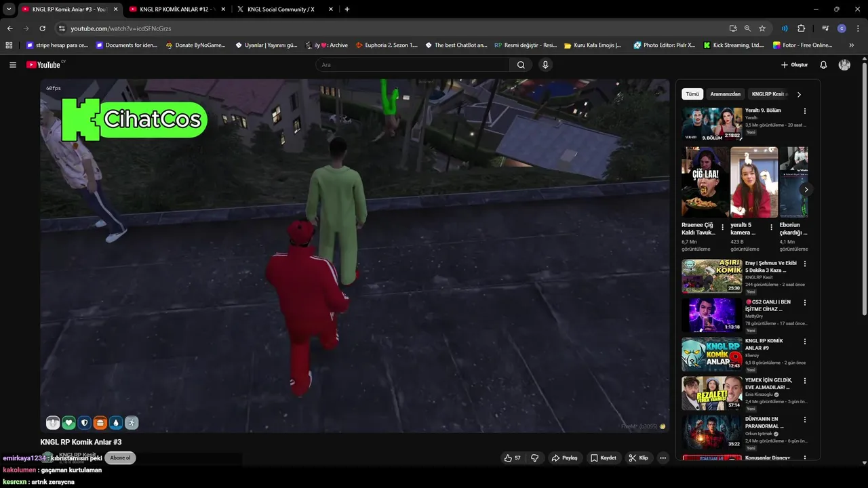This screenshot has height=488, width=868.
Task: Open options for KNGL RP KOMİK ANLAR #9
Action: pos(805,342)
